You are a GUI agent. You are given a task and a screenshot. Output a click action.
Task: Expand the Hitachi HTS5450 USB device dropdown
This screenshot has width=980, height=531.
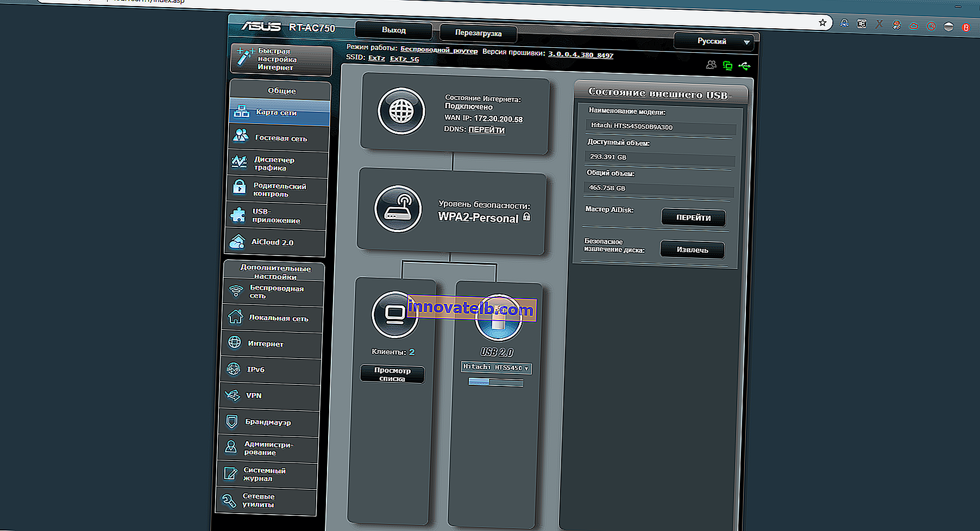tap(497, 367)
